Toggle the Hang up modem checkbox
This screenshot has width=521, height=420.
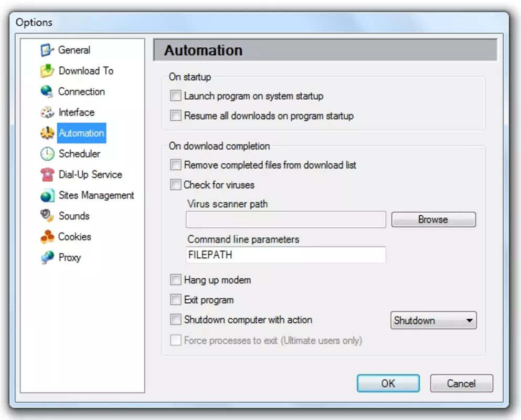point(176,280)
